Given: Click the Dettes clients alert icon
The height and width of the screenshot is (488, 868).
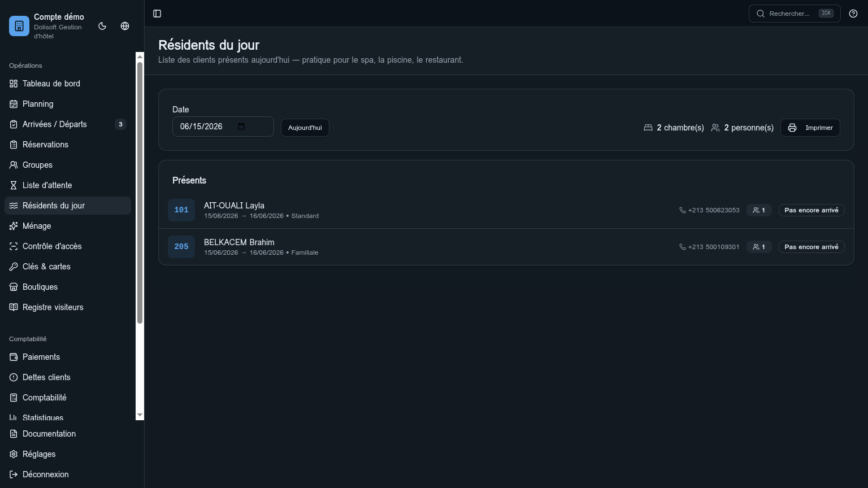Looking at the screenshot, I should coord(14,377).
